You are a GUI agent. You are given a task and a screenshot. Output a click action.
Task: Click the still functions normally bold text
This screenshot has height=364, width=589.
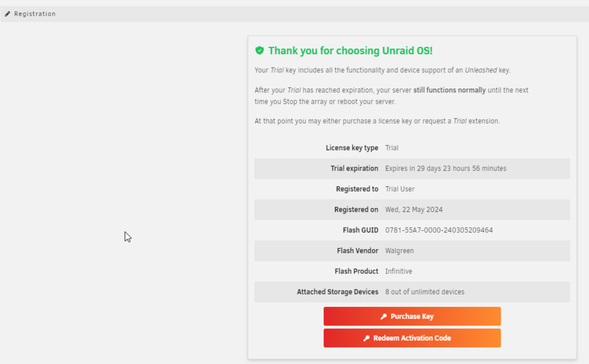click(x=449, y=90)
